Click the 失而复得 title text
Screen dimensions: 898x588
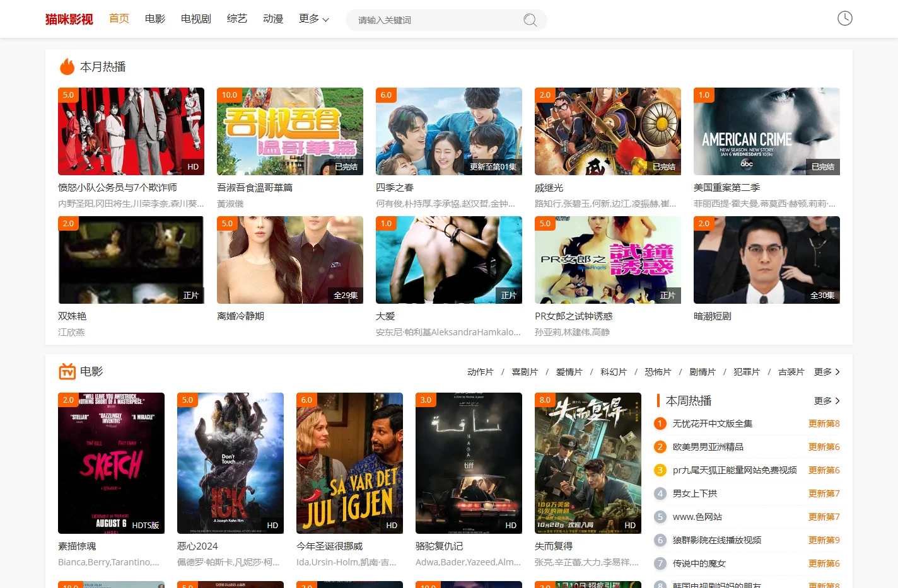point(554,546)
